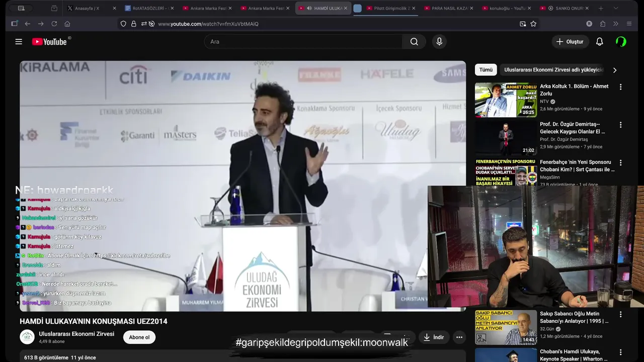Viewport: 644px width, 362px height.
Task: Open more options for Sakıp Sabancı video
Action: pos(620,314)
